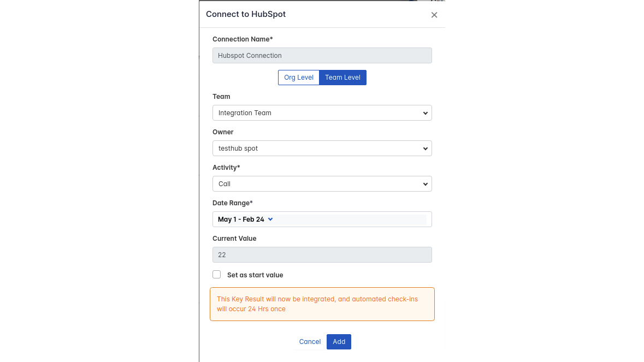Enable Set as start value checkbox

click(x=217, y=275)
